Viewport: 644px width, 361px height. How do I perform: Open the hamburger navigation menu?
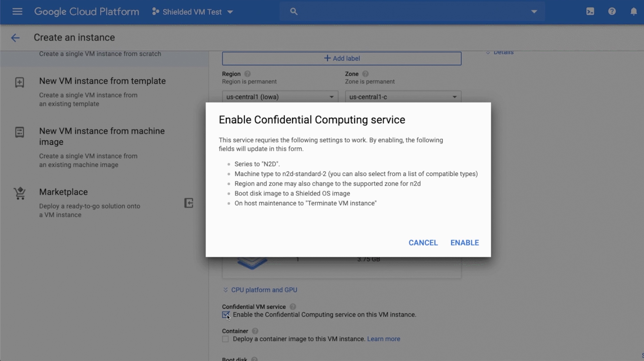coord(17,11)
